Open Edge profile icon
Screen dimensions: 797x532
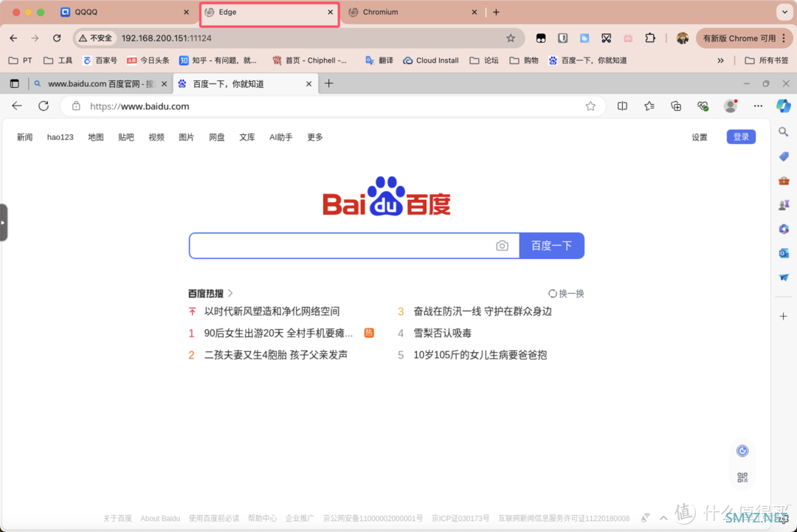click(731, 106)
